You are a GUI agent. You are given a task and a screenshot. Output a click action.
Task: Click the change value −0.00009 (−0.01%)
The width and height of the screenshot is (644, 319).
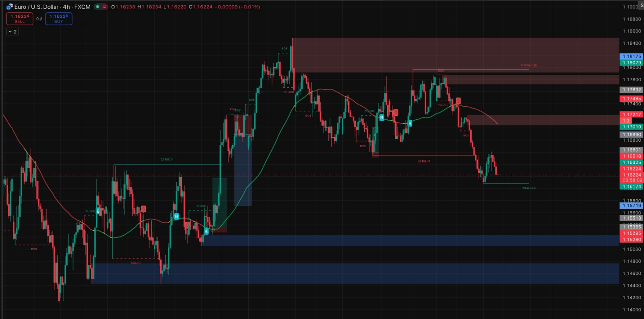point(237,7)
